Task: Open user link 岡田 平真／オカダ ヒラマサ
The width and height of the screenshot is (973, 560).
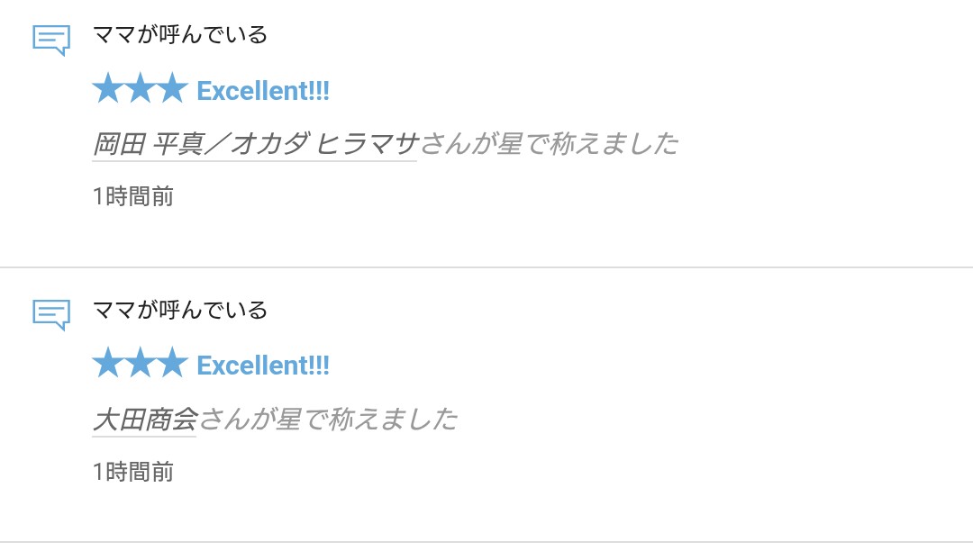Action: (255, 144)
